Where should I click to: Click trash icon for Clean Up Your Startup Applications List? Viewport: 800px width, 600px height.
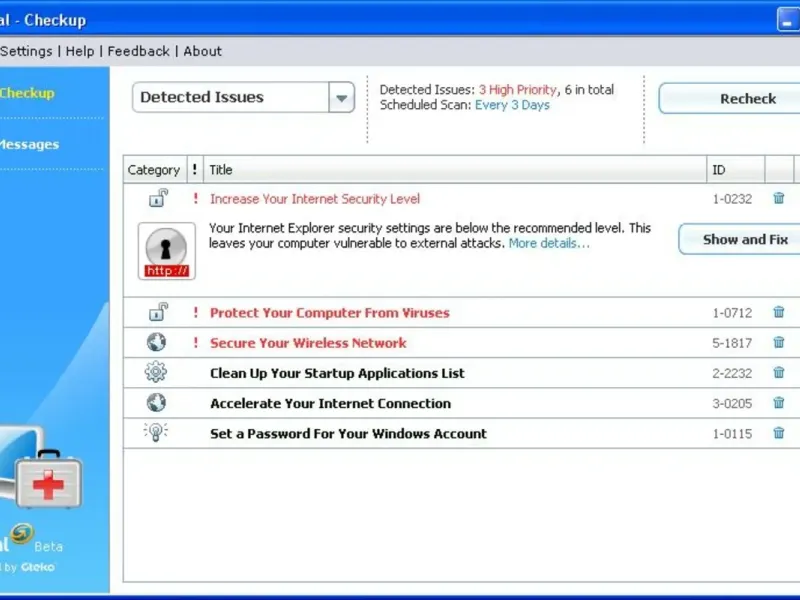[x=779, y=372]
